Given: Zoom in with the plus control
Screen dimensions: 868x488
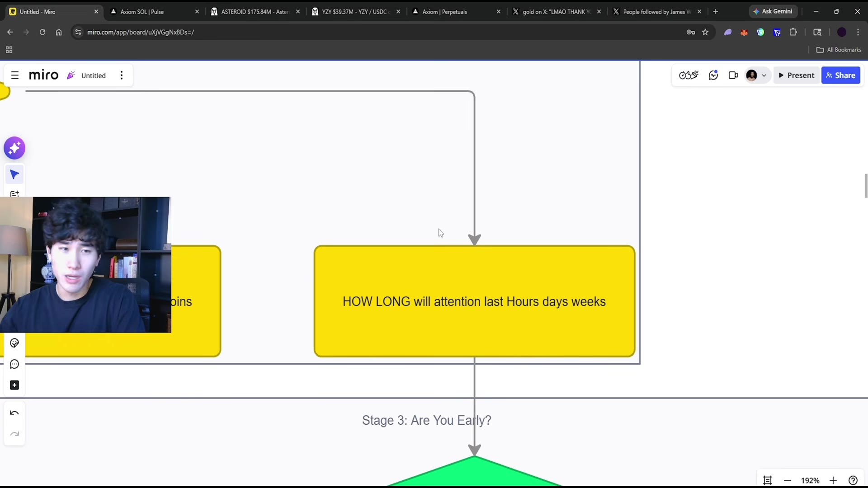Looking at the screenshot, I should click(x=833, y=480).
